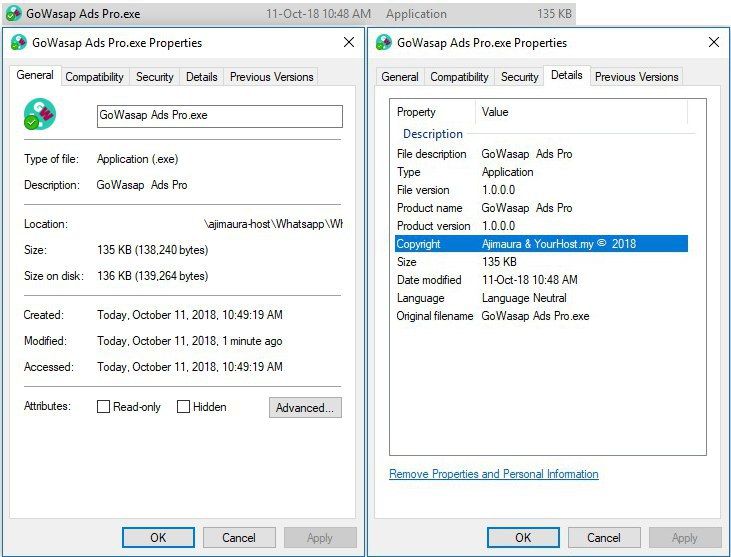Image resolution: width=731 pixels, height=557 pixels.
Task: Open the General tab in left window
Action: click(35, 76)
